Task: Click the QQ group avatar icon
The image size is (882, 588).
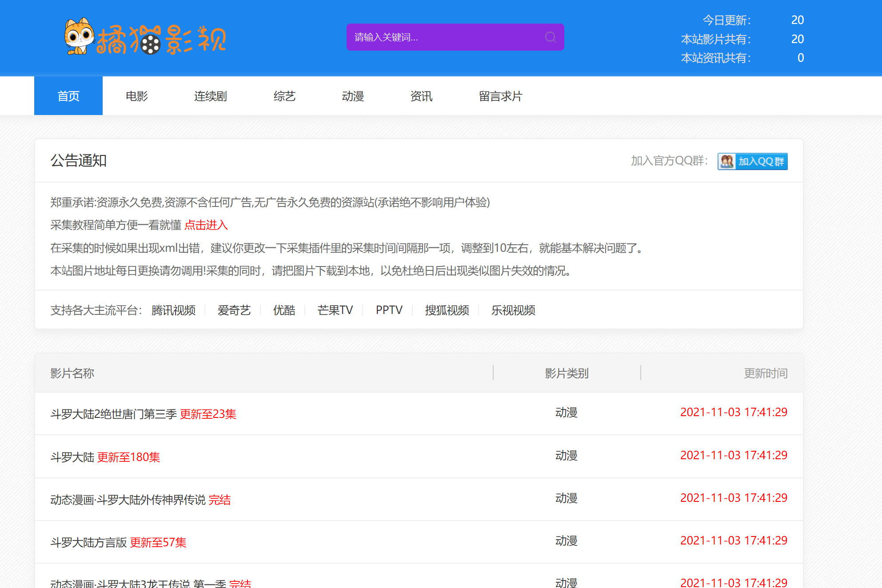Action: 726,162
